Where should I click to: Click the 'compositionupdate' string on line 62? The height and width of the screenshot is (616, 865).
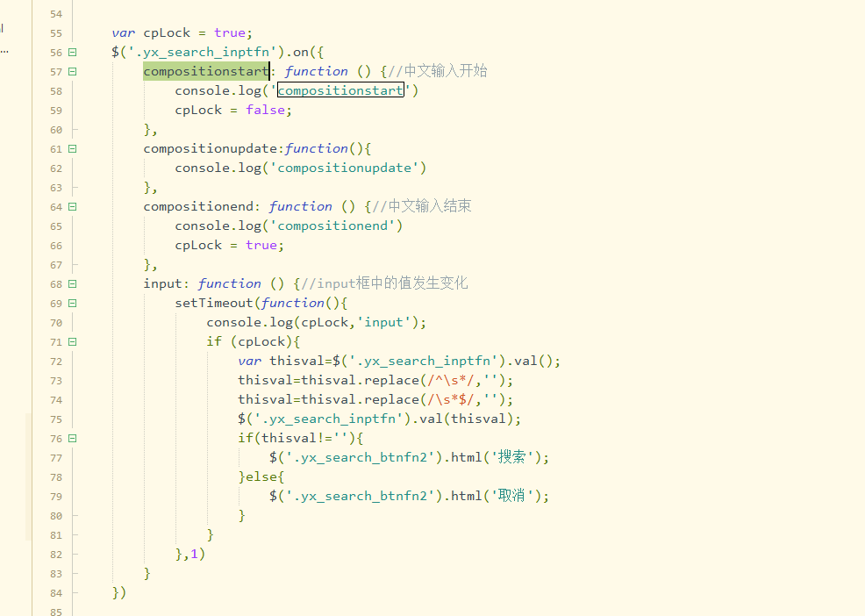click(344, 168)
